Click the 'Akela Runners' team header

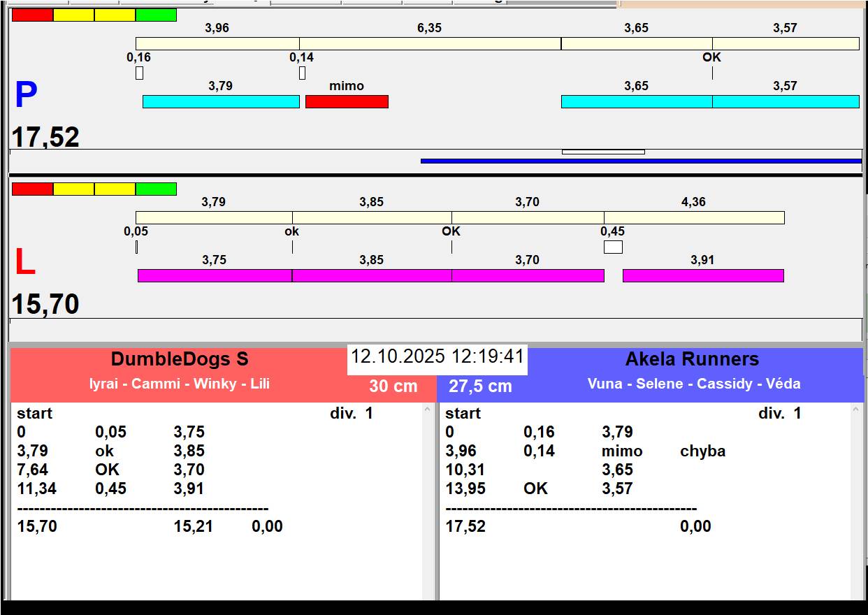pos(692,359)
